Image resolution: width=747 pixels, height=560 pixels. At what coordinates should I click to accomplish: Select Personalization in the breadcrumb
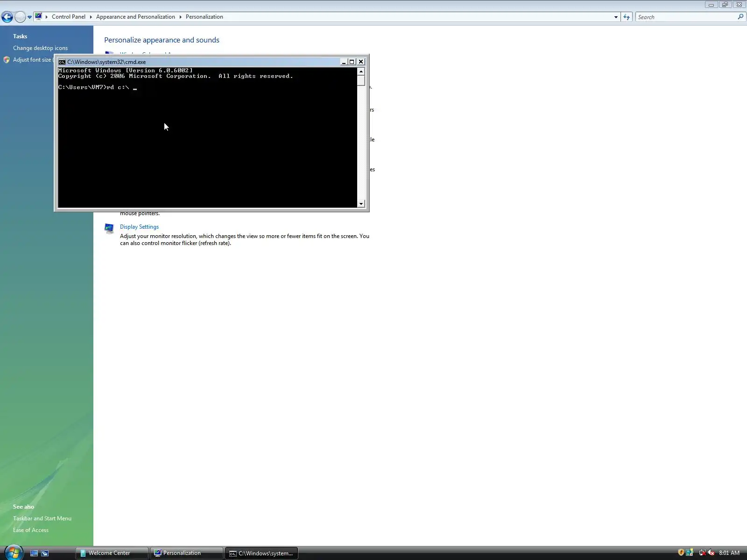click(x=204, y=17)
